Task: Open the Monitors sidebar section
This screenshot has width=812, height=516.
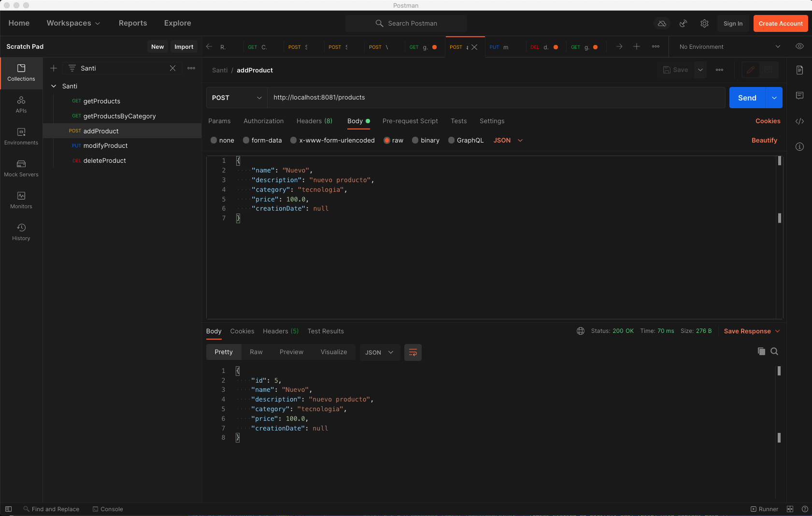Action: coord(21,200)
